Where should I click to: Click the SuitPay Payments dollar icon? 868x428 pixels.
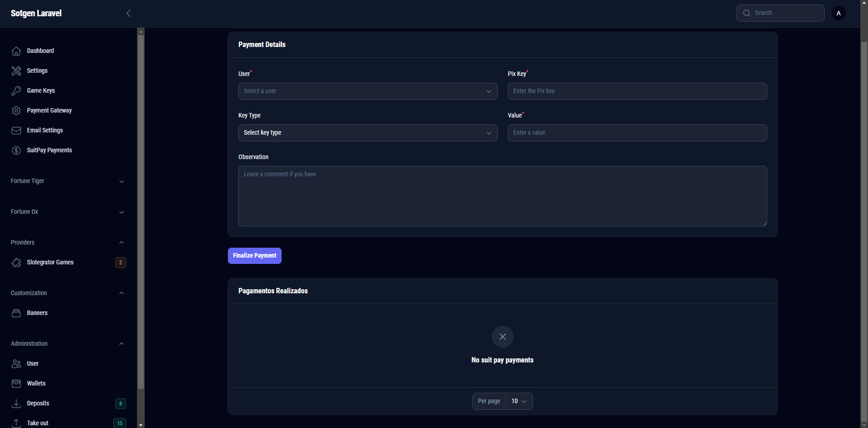pos(16,151)
